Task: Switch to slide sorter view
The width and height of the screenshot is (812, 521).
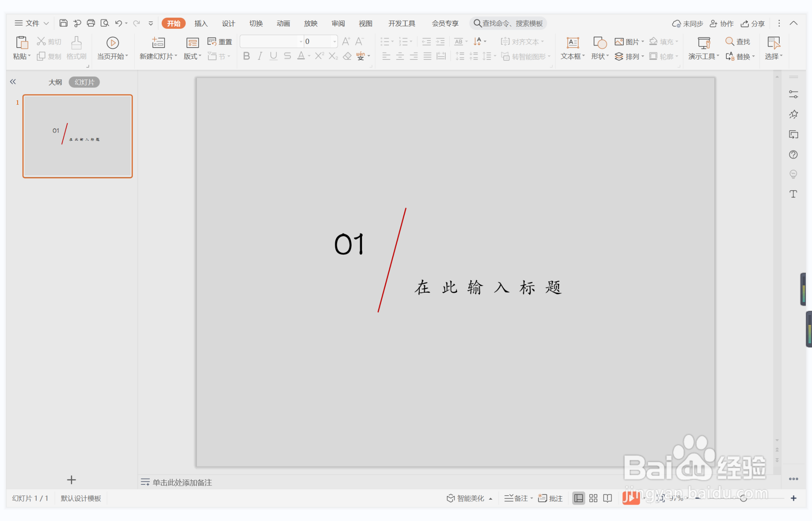Action: coord(593,498)
